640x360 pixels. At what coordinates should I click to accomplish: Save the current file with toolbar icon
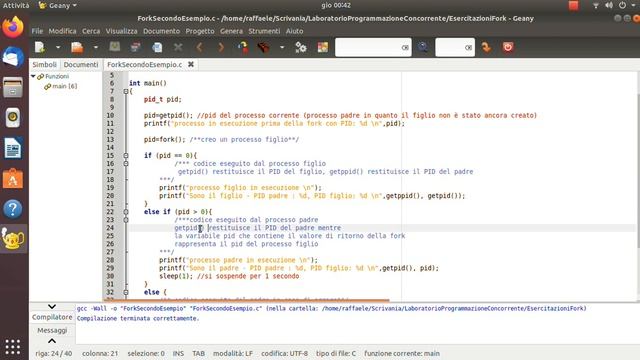click(x=115, y=47)
